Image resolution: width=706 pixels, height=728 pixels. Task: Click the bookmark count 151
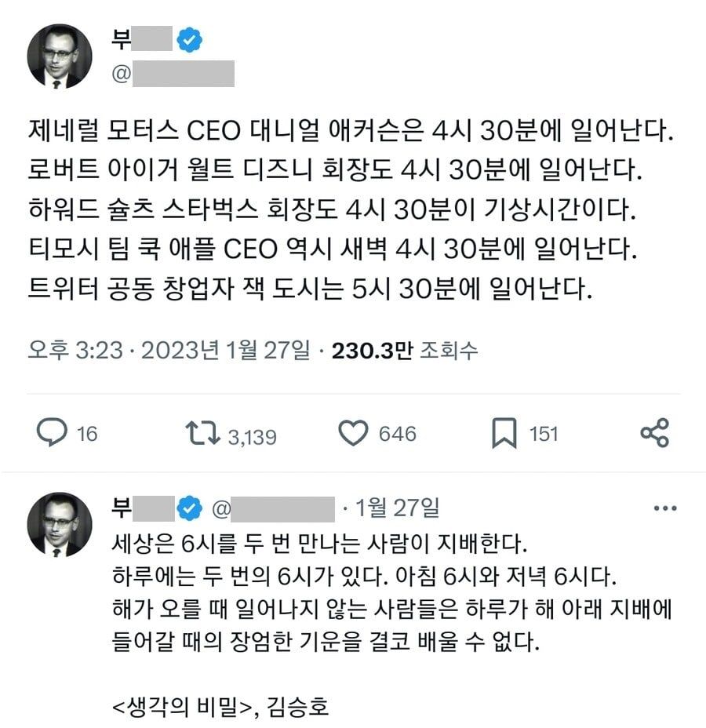(x=543, y=433)
